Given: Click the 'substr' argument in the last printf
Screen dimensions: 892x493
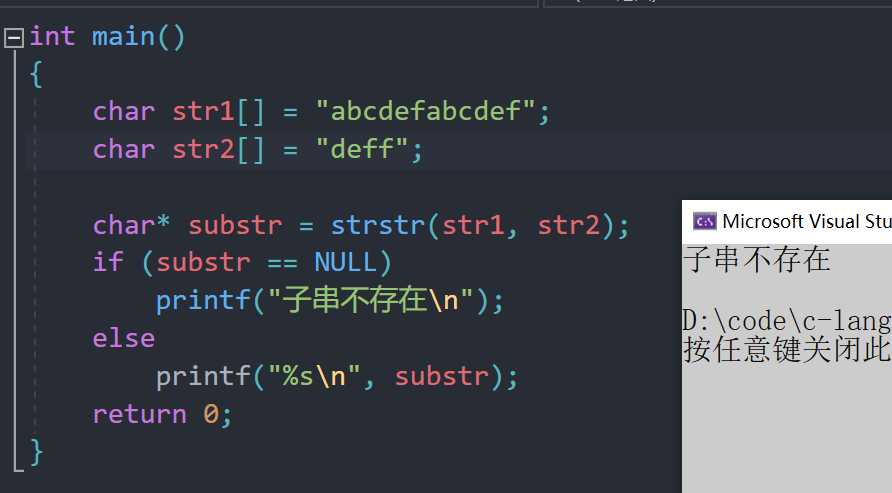Looking at the screenshot, I should (x=441, y=376).
